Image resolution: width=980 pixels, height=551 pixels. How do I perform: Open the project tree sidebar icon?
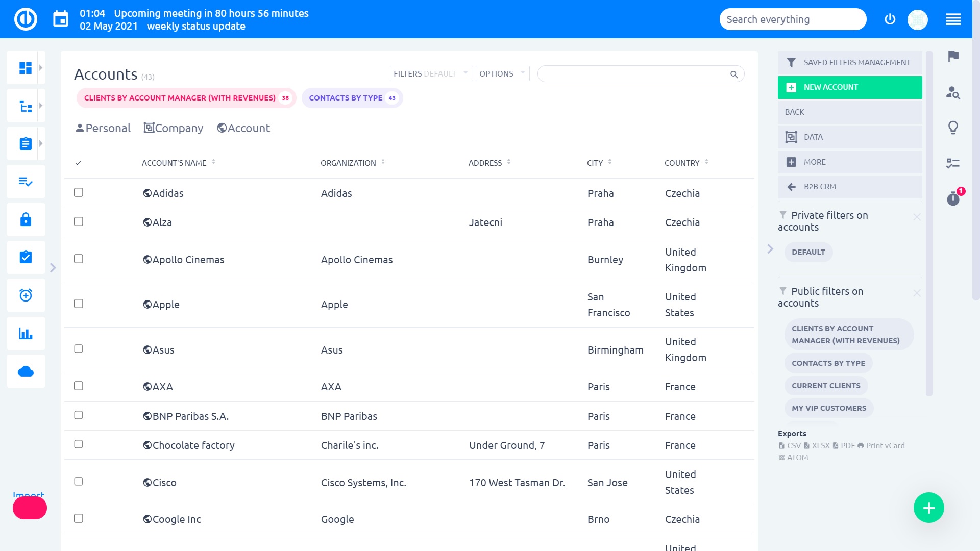[26, 106]
